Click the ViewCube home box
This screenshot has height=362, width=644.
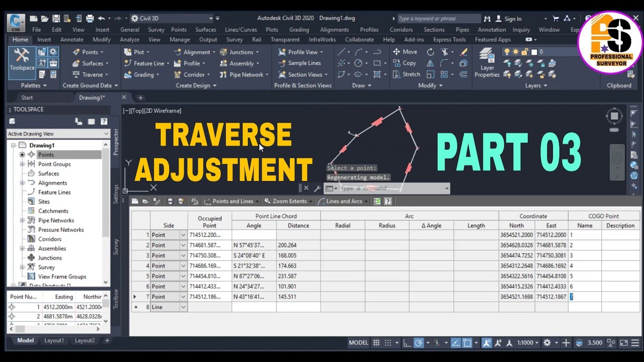[614, 117]
